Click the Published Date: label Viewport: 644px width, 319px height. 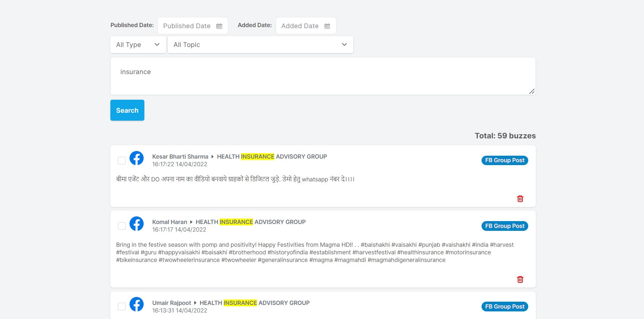(132, 25)
